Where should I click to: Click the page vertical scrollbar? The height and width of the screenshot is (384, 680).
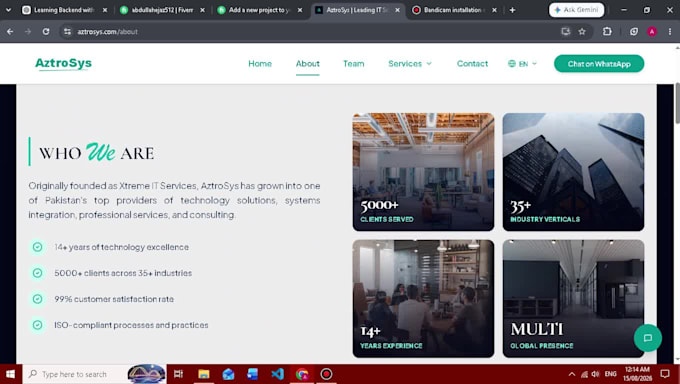[x=677, y=103]
